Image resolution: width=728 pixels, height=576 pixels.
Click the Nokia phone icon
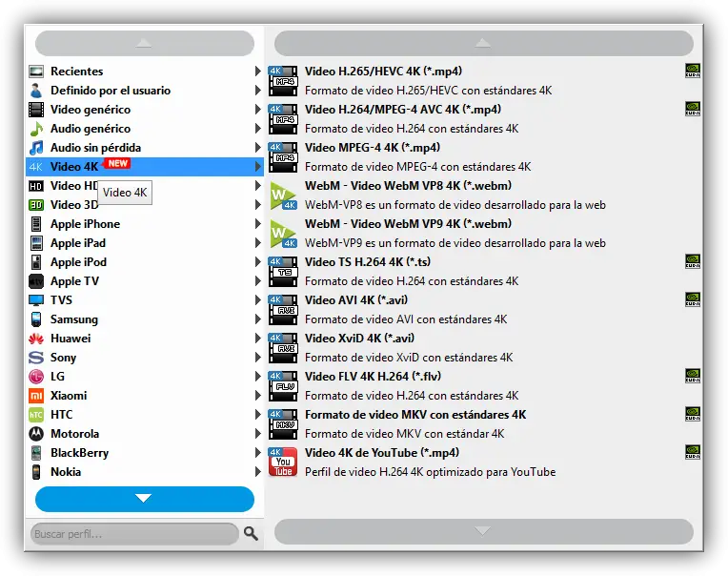(x=36, y=472)
